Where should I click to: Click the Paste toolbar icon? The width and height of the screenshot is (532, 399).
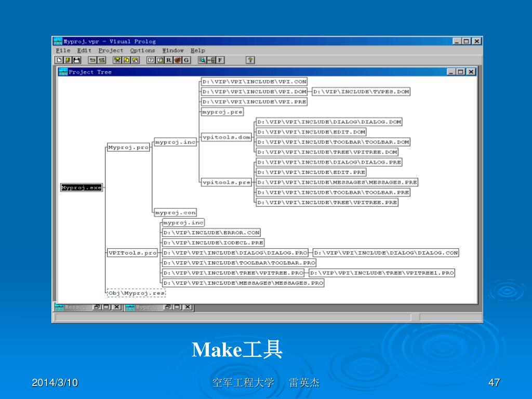pyautogui.click(x=135, y=60)
